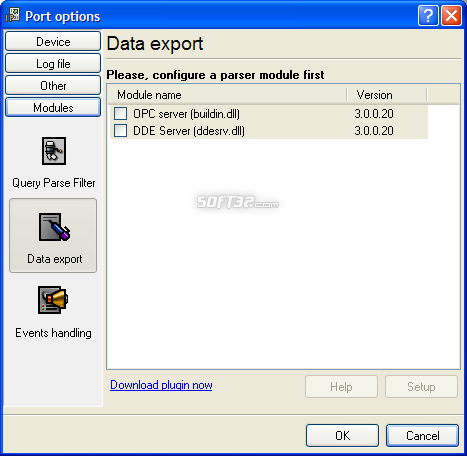Open the Query Parse Filter icon
Image resolution: width=467 pixels, height=456 pixels.
(54, 151)
